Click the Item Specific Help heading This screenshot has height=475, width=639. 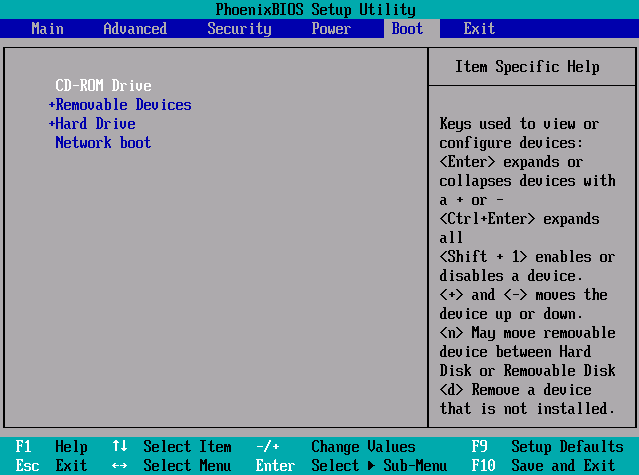527,67
